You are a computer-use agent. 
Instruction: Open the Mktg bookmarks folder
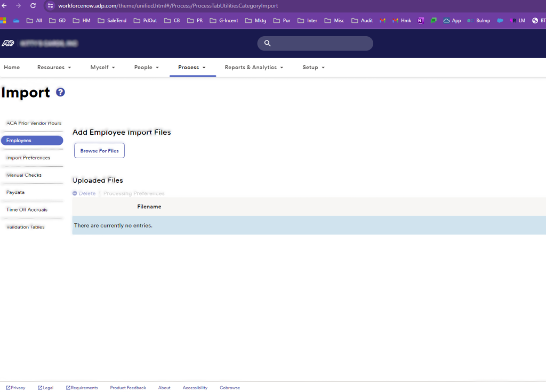point(255,21)
